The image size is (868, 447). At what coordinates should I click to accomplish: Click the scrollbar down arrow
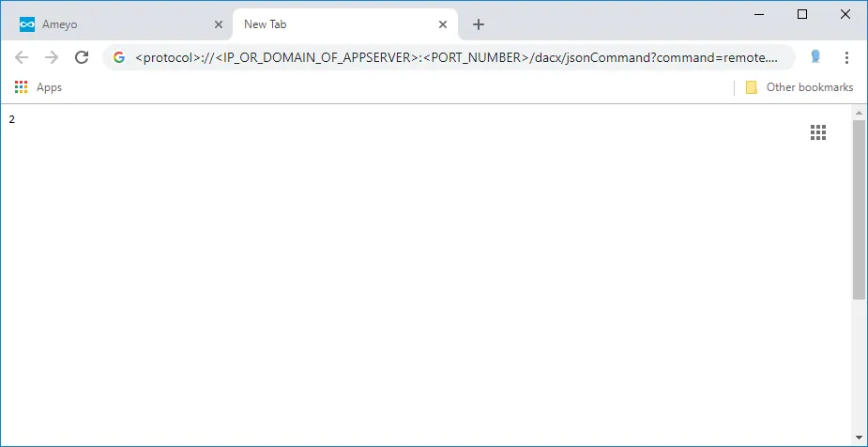(x=859, y=438)
